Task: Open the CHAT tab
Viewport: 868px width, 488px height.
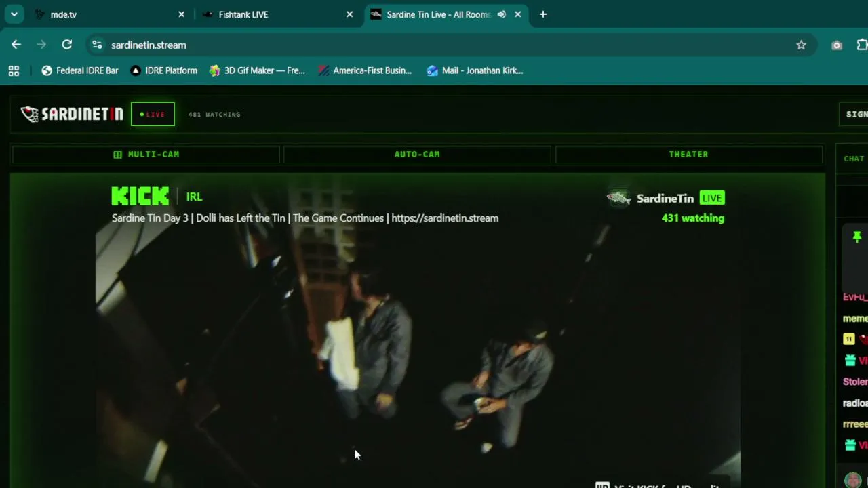Action: 853,159
